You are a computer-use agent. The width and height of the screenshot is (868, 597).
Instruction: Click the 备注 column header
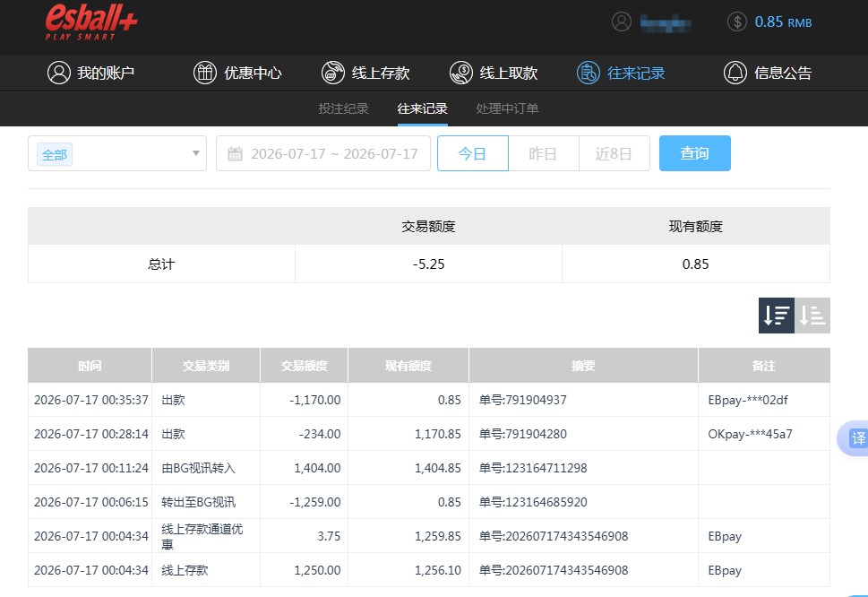click(764, 366)
